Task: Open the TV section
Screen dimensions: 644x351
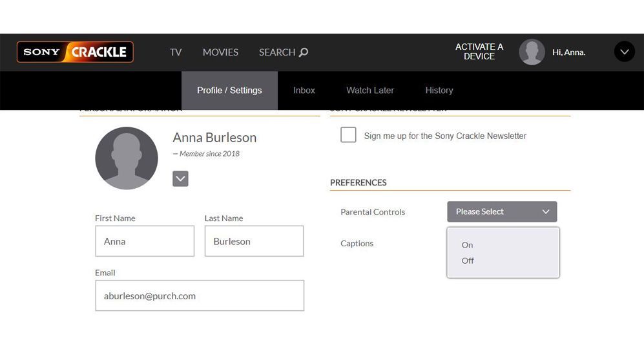Action: [x=176, y=52]
